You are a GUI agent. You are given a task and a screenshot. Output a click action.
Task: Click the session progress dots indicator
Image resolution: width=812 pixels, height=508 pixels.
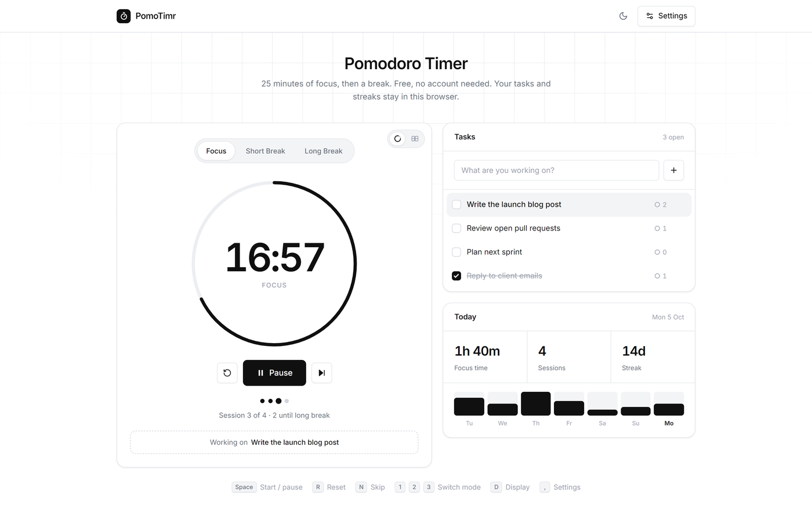(x=274, y=401)
